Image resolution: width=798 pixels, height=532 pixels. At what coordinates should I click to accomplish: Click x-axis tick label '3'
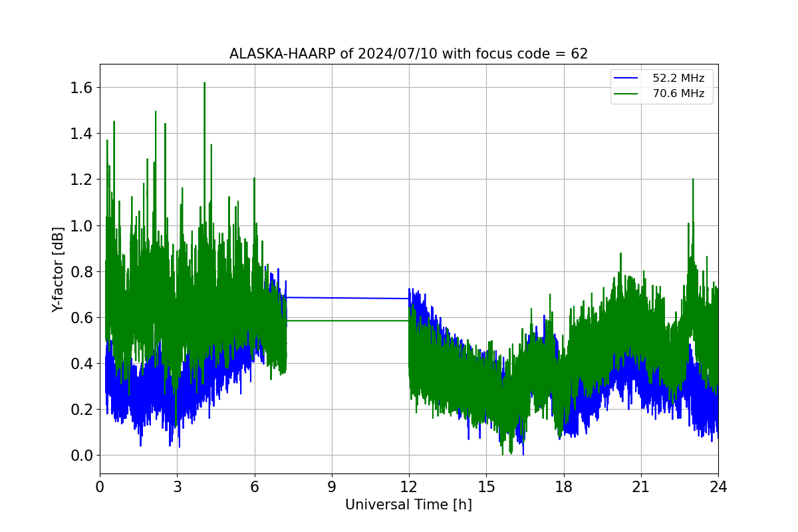pos(177,486)
